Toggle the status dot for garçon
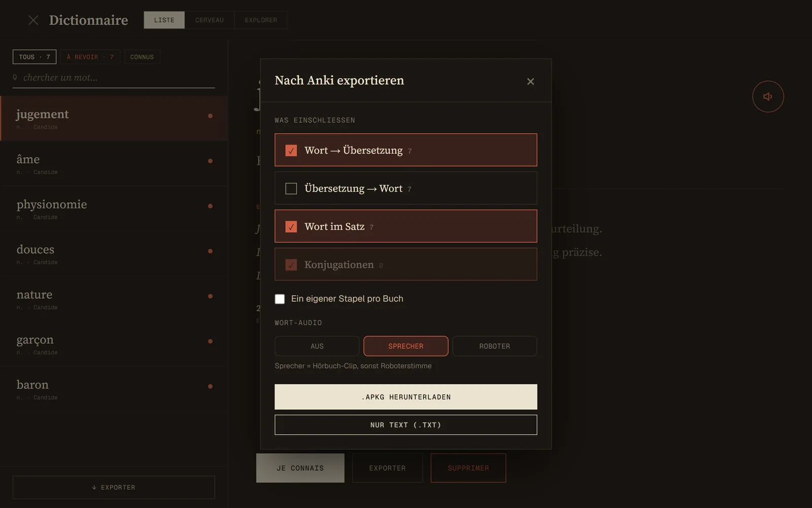 210,341
